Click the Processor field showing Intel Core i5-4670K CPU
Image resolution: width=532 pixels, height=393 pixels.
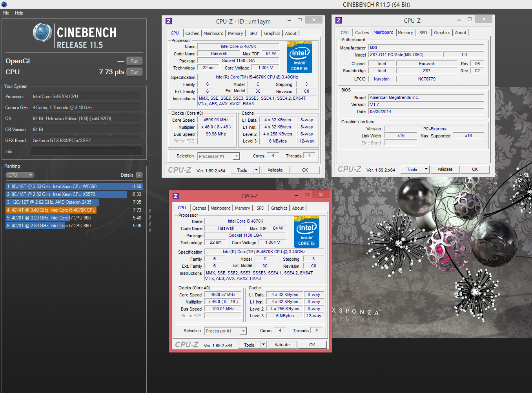pyautogui.click(x=87, y=97)
